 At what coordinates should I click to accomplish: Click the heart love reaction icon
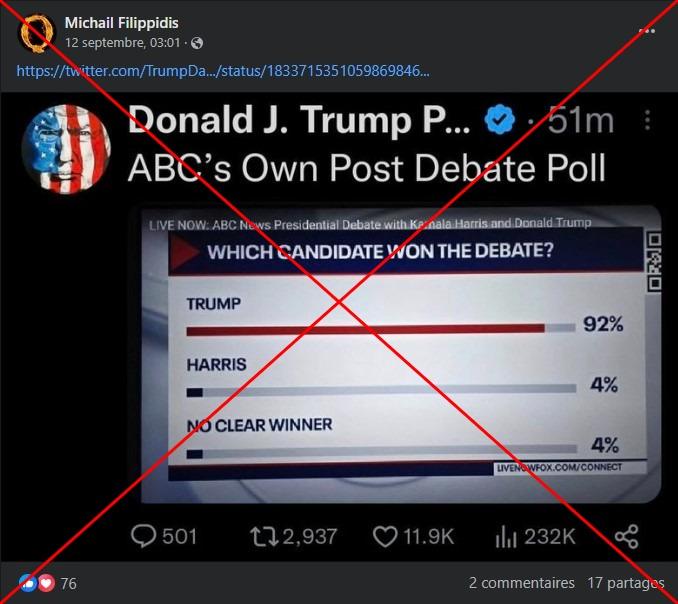[46, 583]
